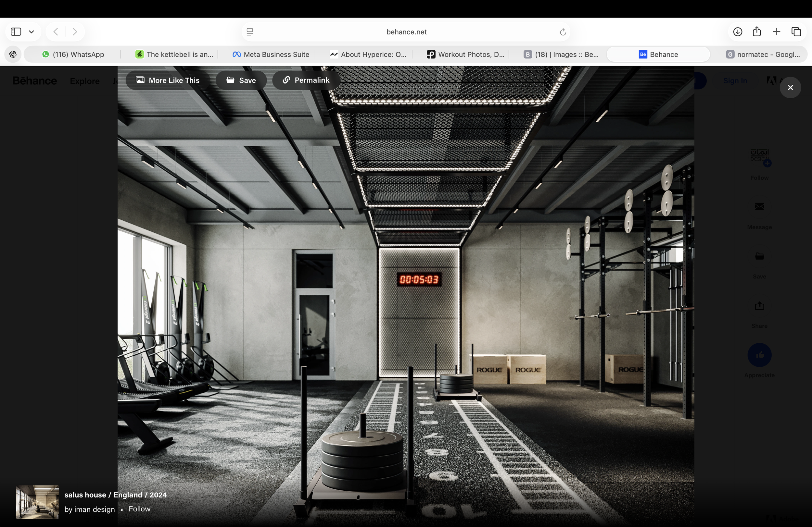Image resolution: width=812 pixels, height=527 pixels.
Task: Click the Sign In link
Action: coord(735,81)
